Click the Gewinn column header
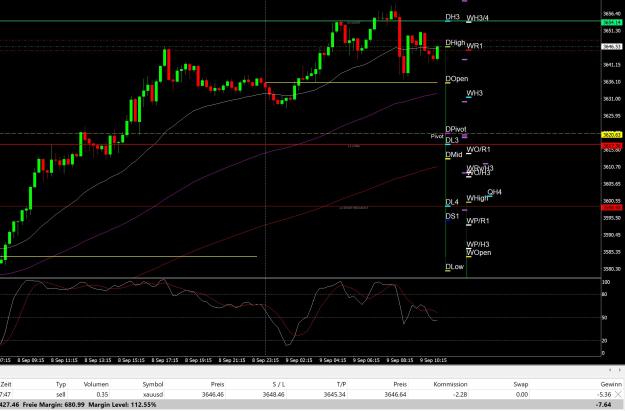Screen dimensions: 625x411 (x=611, y=384)
